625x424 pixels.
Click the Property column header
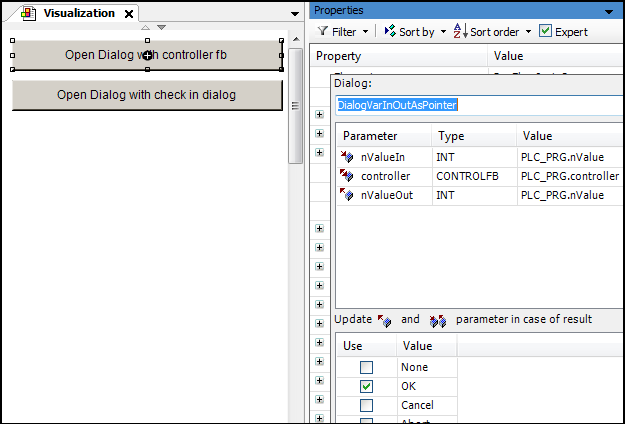[x=338, y=57]
